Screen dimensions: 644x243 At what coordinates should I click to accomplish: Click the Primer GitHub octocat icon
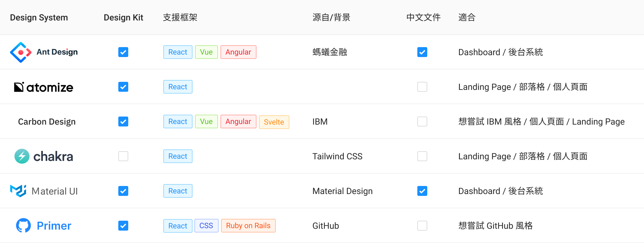(23, 226)
